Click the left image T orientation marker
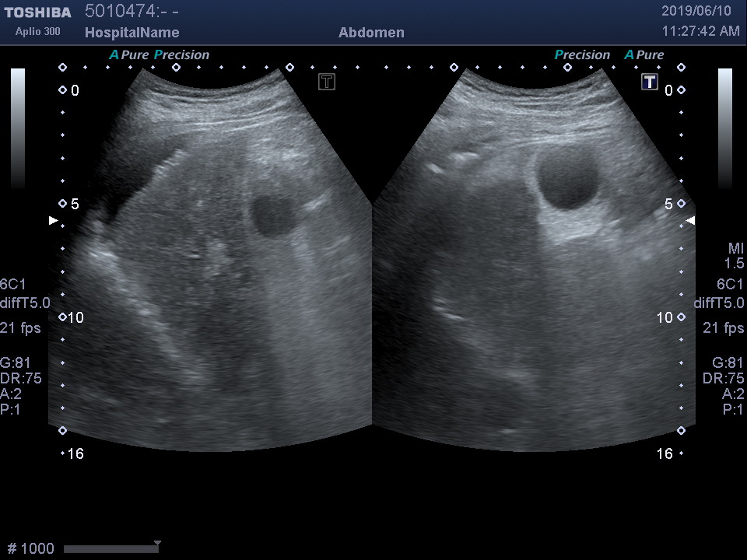Viewport: 747px width, 560px height. (x=327, y=82)
